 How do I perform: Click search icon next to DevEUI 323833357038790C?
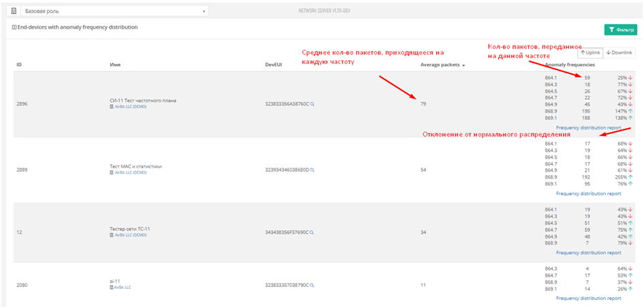312,285
